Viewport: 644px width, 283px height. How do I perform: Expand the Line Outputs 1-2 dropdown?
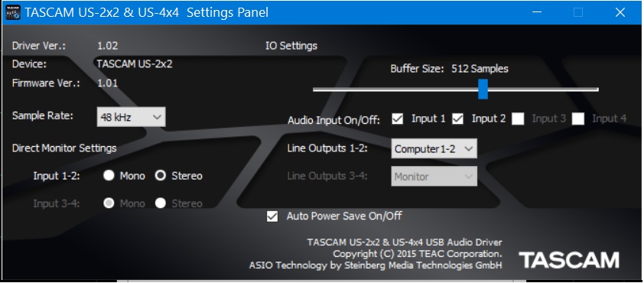(x=434, y=148)
